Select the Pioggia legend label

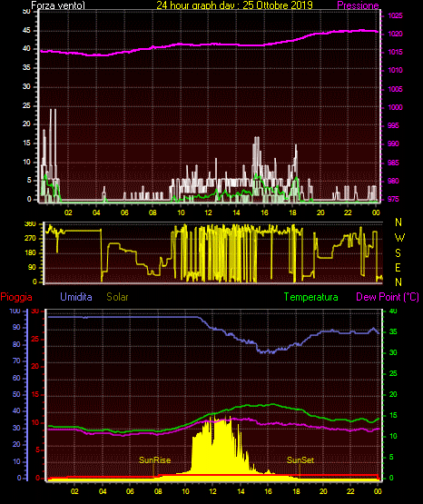pyautogui.click(x=16, y=297)
